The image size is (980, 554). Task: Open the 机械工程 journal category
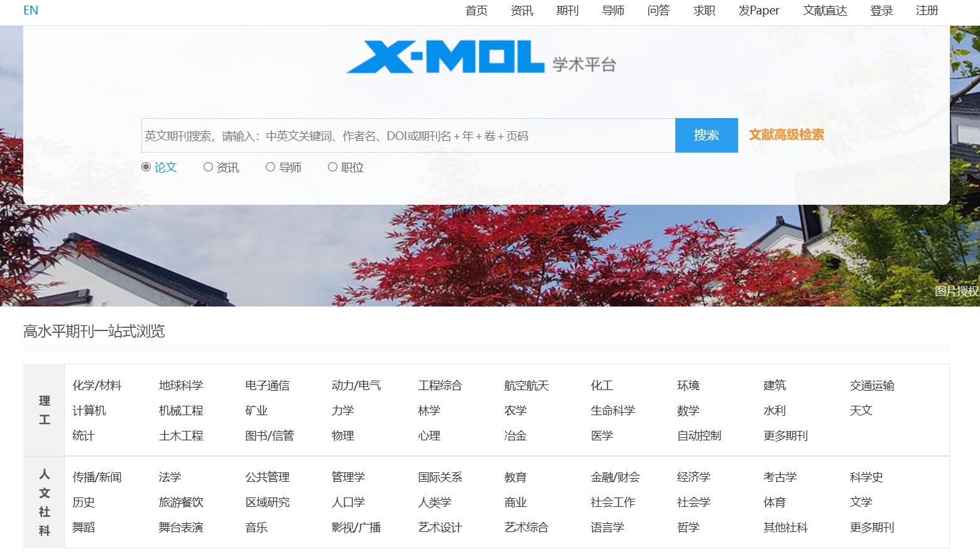tap(181, 411)
